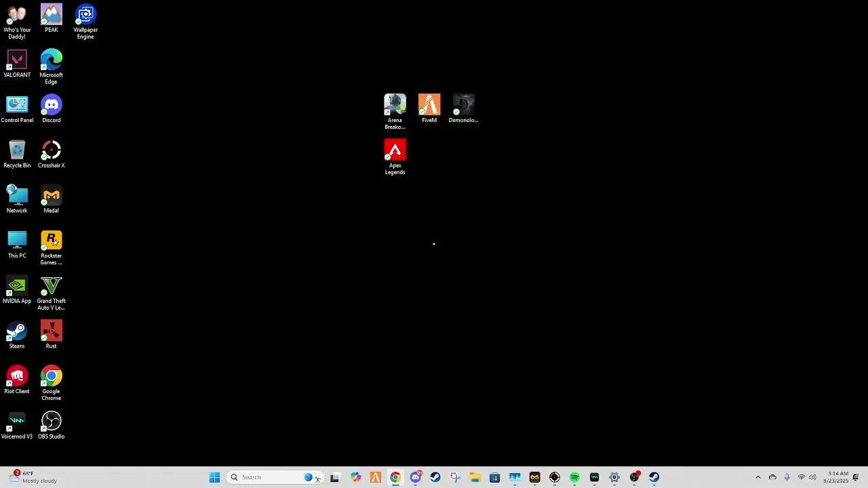This screenshot has height=488, width=868.
Task: Select the Who's Your Daddy desktop icon
Action: pos(17,22)
